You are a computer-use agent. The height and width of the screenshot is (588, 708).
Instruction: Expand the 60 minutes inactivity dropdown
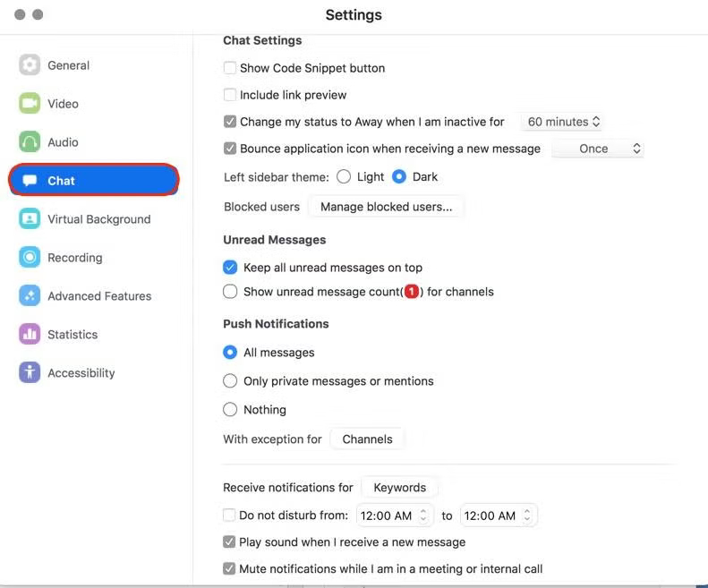pyautogui.click(x=563, y=122)
